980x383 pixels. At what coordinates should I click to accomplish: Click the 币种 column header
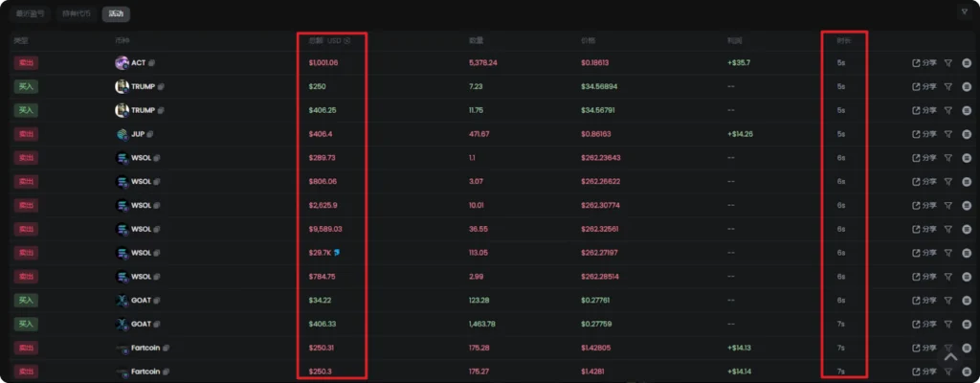tap(122, 40)
